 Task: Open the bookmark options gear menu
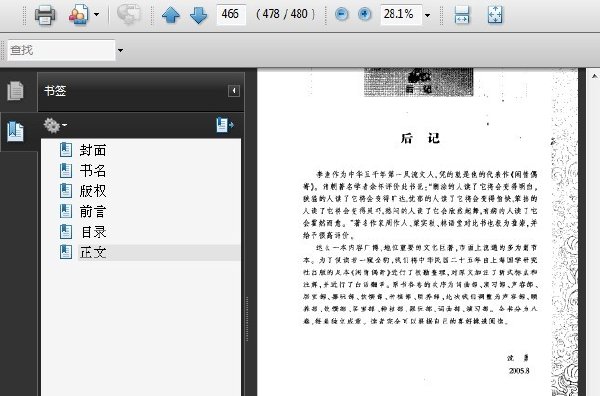[55, 125]
